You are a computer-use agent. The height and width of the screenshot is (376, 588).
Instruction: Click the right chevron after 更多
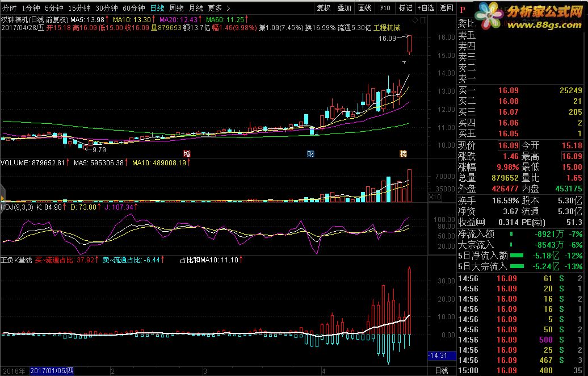228,8
